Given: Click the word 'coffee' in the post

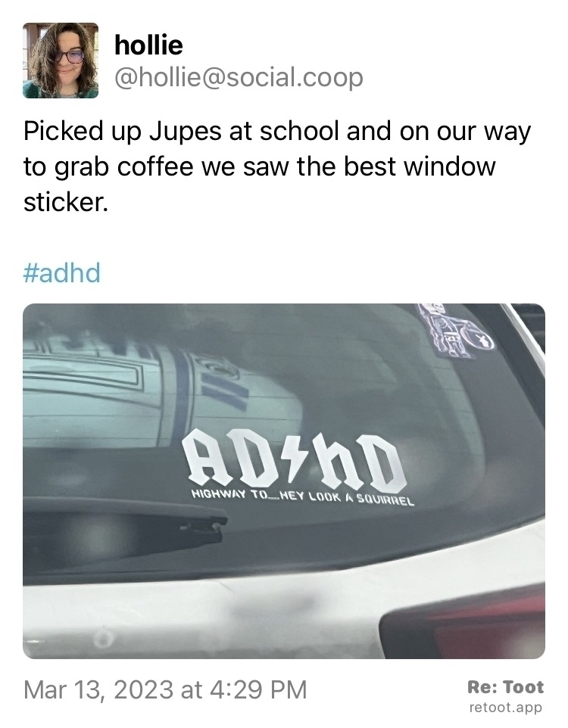Looking at the screenshot, I should coord(154,166).
